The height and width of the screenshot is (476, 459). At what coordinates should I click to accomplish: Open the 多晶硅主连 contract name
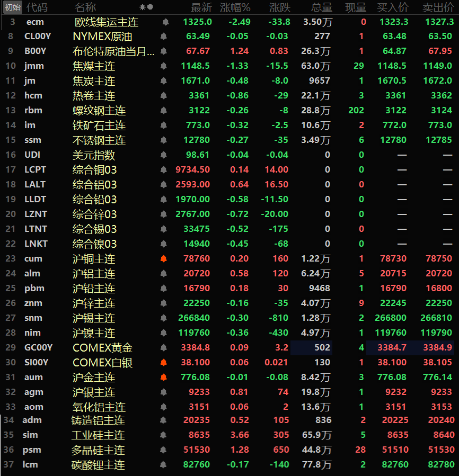(x=99, y=450)
